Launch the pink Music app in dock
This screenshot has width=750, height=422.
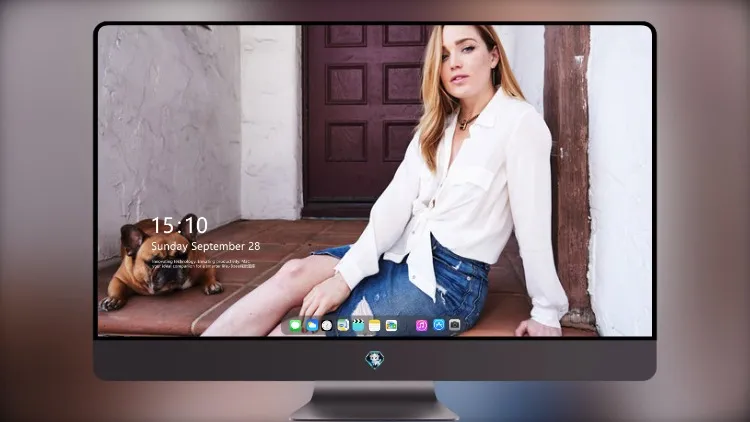pyautogui.click(x=421, y=325)
